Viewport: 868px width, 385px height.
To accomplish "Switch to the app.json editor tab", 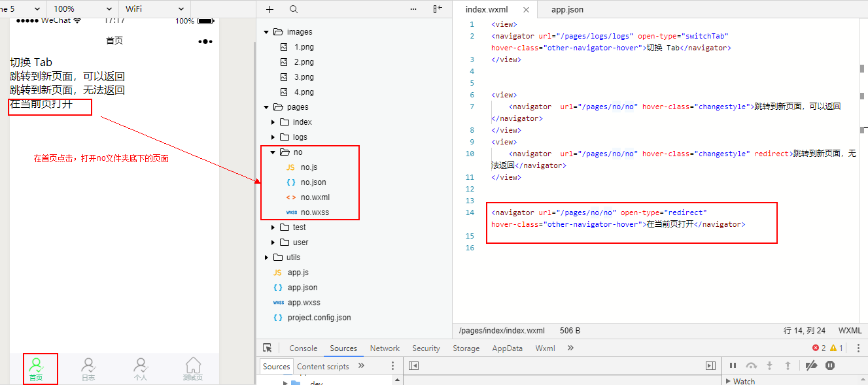I will pyautogui.click(x=567, y=10).
